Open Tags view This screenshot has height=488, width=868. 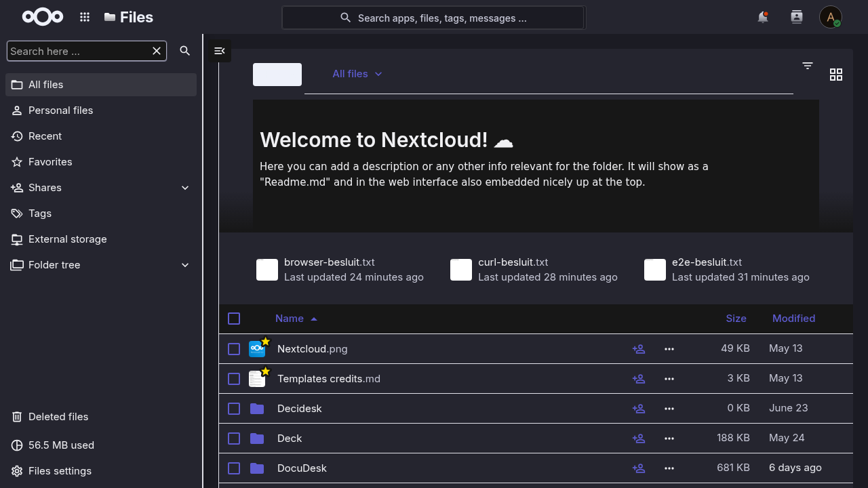click(x=101, y=213)
